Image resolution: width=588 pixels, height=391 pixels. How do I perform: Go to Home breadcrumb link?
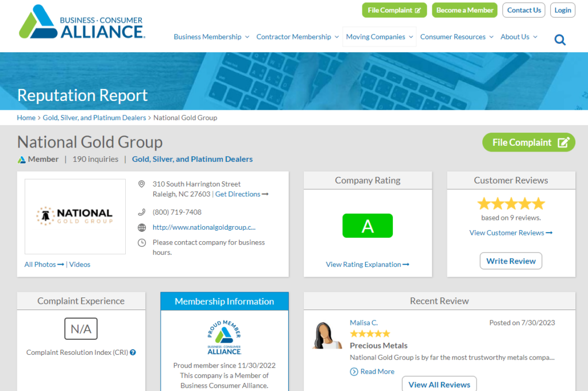point(26,118)
